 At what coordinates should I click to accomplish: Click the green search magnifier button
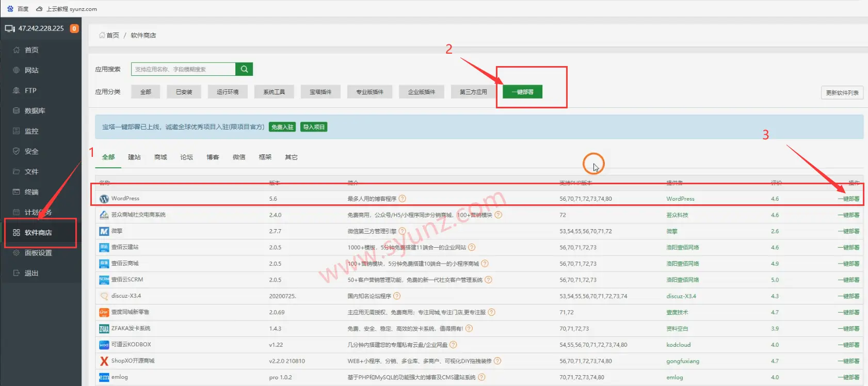(244, 69)
